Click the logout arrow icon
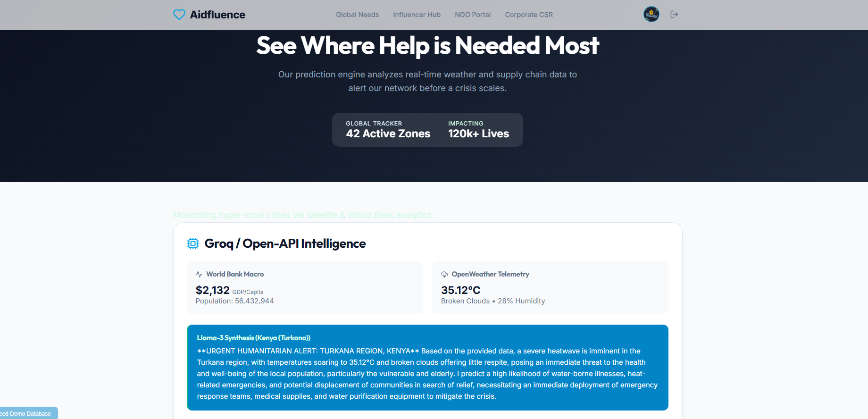 pos(674,15)
